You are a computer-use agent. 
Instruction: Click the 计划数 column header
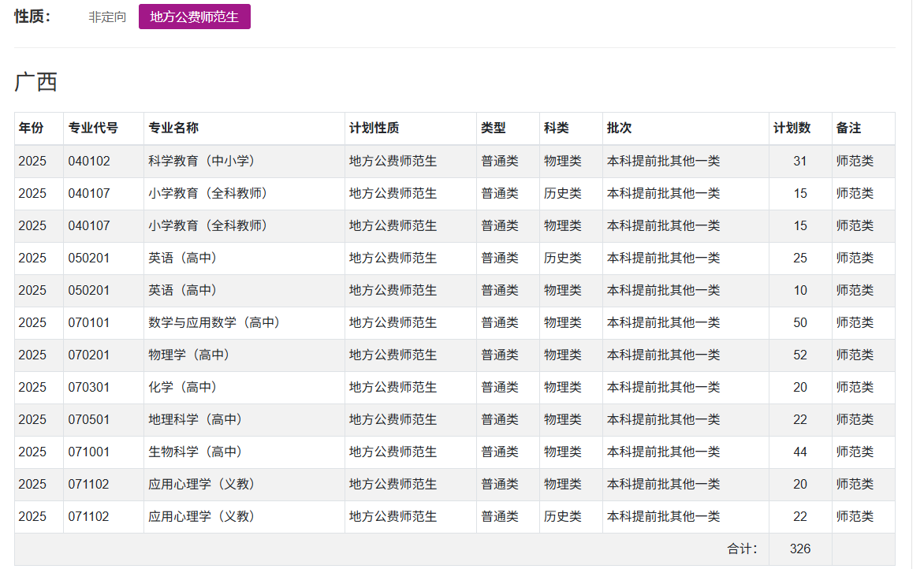(792, 128)
